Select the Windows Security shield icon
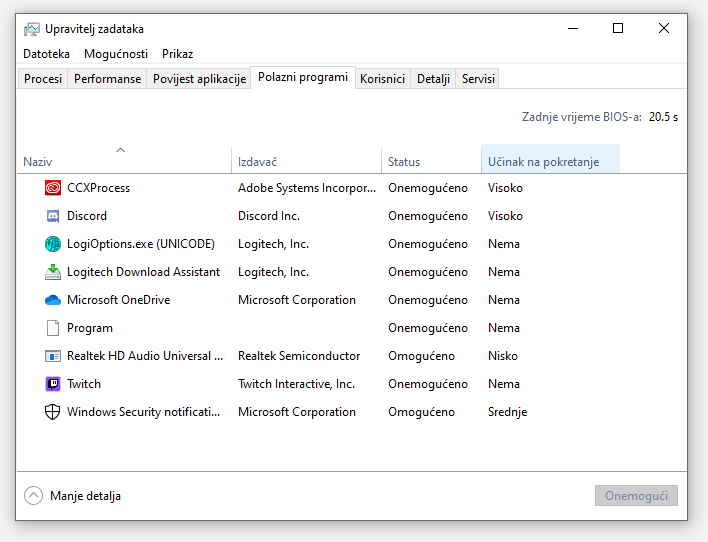The image size is (708, 542). click(53, 412)
